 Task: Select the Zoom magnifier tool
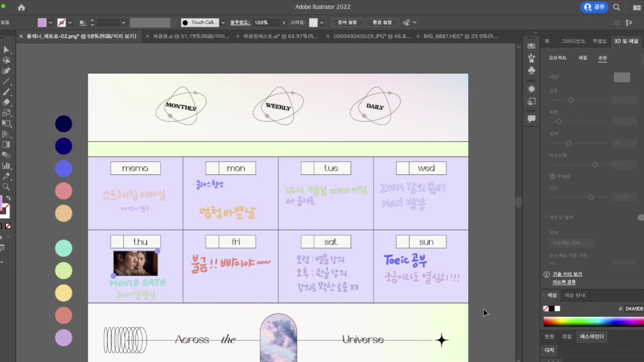(6, 187)
